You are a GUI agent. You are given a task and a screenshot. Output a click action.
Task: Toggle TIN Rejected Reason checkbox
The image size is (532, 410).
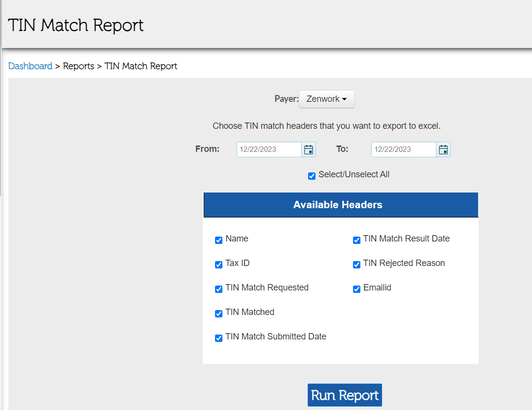pos(357,265)
